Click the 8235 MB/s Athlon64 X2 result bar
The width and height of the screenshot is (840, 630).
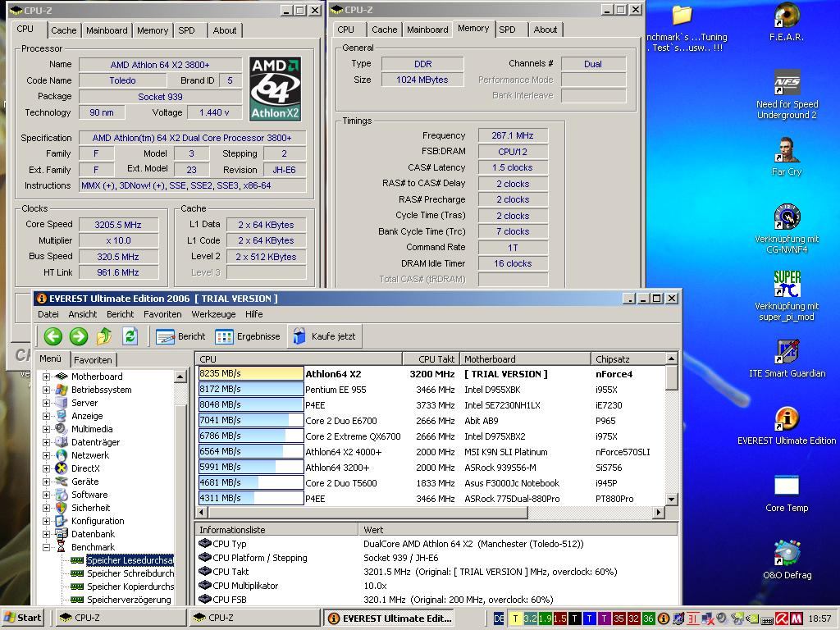coord(251,373)
